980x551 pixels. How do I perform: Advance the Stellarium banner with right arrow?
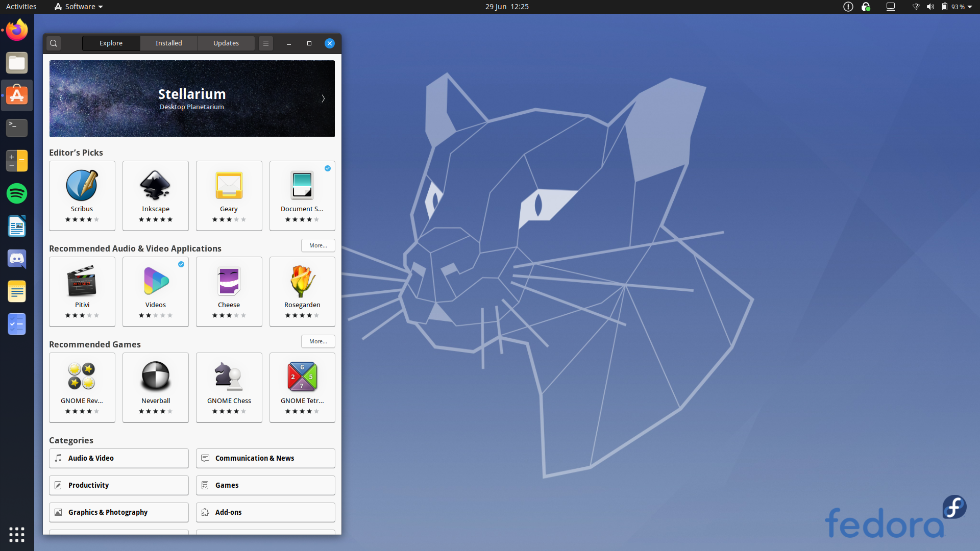tap(323, 98)
